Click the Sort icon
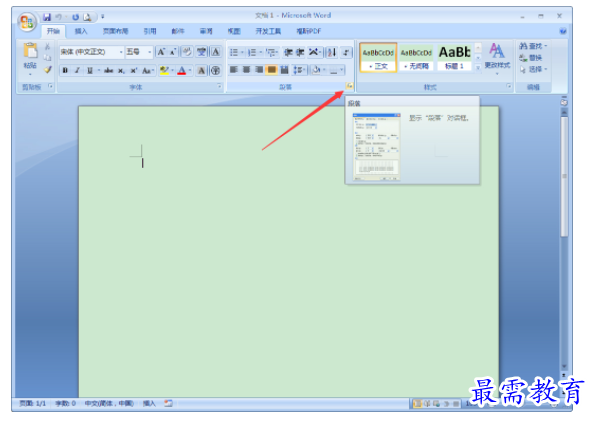Screen dimensions: 593x423 coord(332,52)
